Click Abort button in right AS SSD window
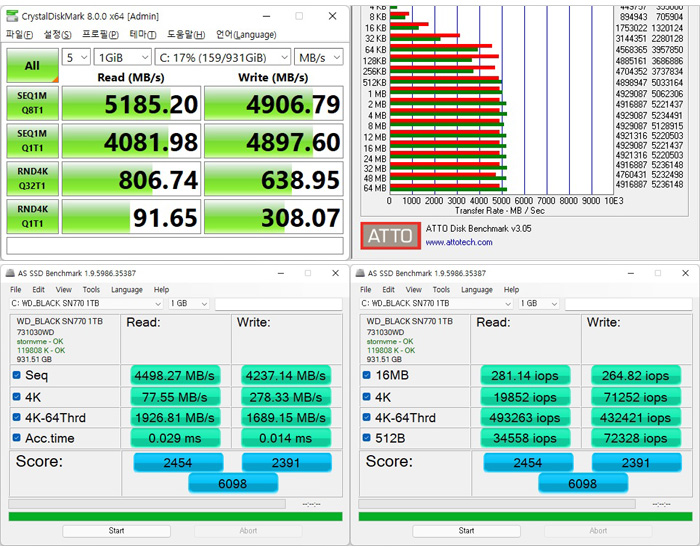 598,531
